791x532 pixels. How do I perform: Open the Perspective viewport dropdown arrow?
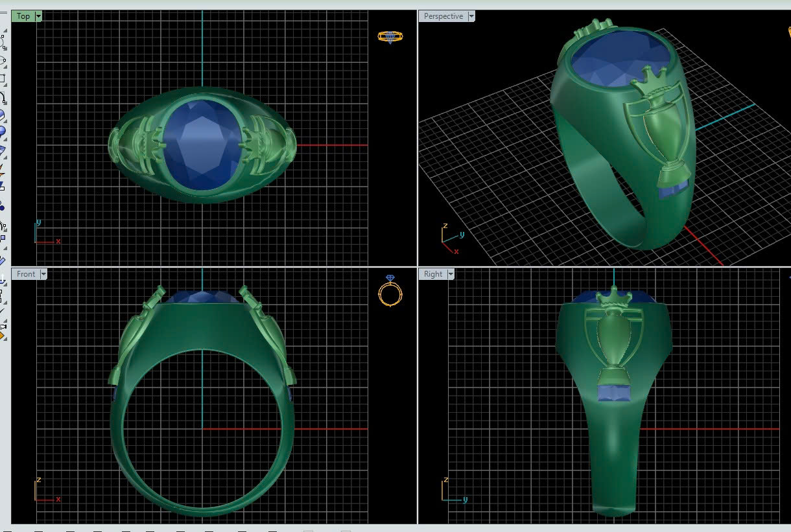coord(471,16)
